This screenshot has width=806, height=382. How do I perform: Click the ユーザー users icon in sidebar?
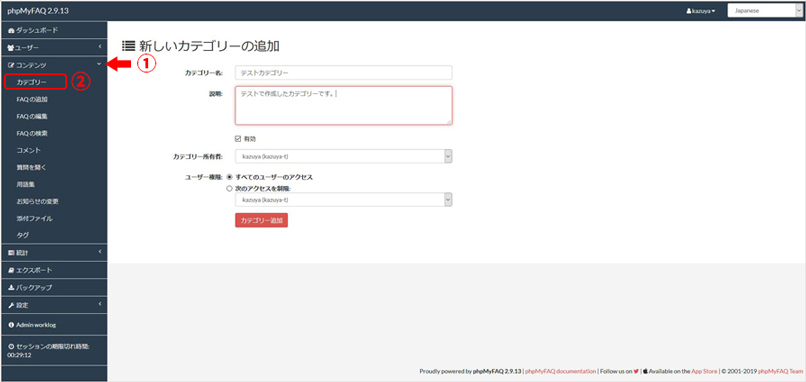11,48
